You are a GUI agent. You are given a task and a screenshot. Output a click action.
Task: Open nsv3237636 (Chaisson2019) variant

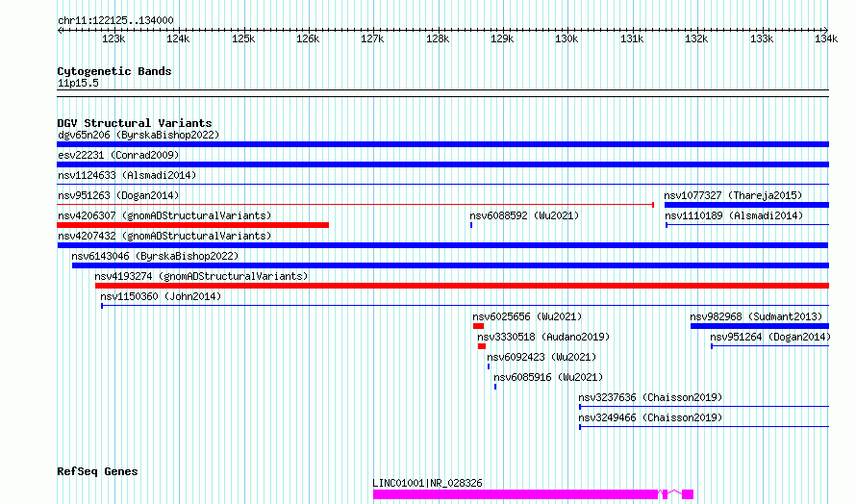tap(650, 397)
